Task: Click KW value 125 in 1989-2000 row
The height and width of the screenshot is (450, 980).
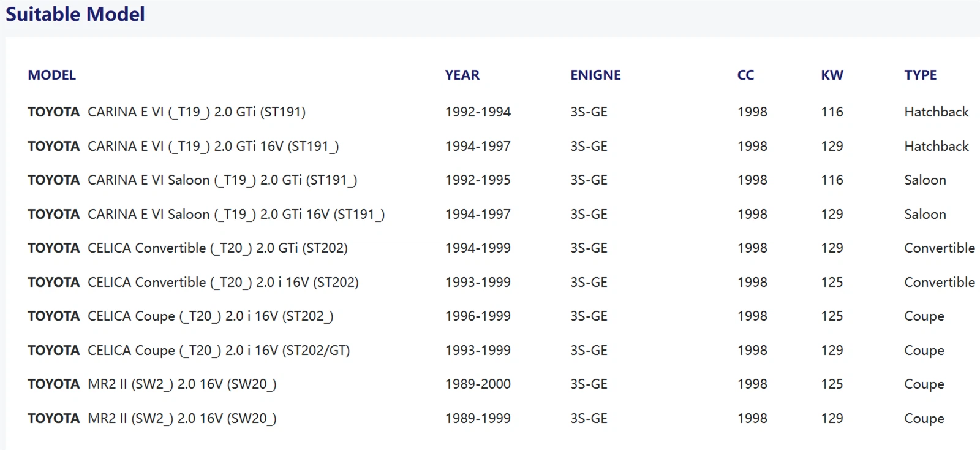Action: pyautogui.click(x=832, y=384)
